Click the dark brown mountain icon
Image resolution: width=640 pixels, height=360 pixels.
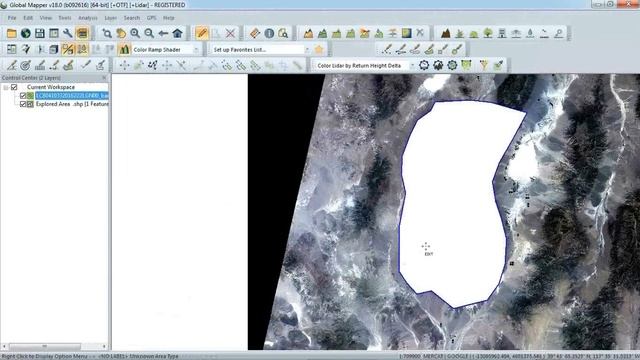445,33
